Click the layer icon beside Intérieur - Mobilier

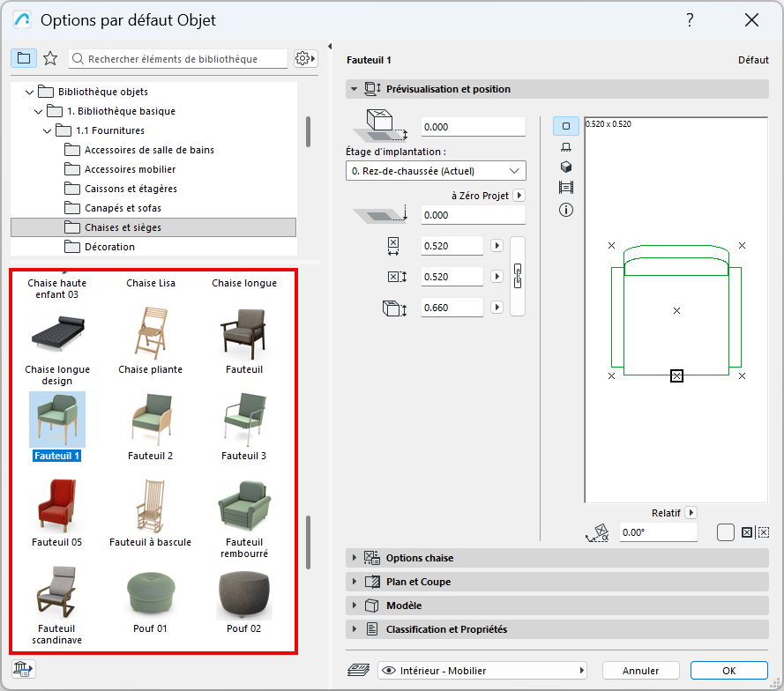click(359, 670)
